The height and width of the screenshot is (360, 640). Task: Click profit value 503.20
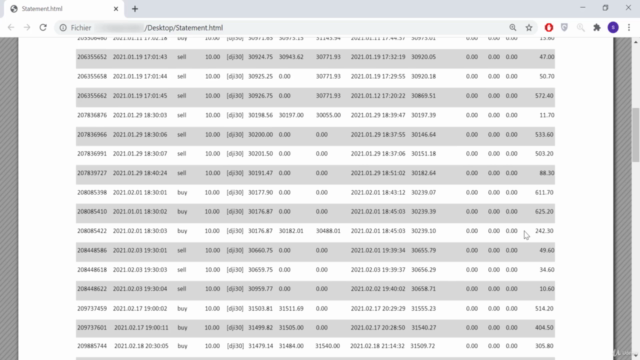coord(544,153)
